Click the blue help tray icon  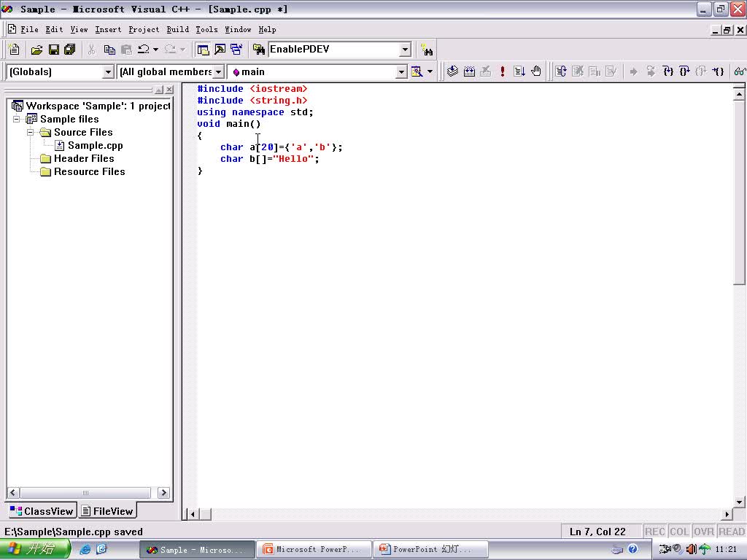pos(632,549)
